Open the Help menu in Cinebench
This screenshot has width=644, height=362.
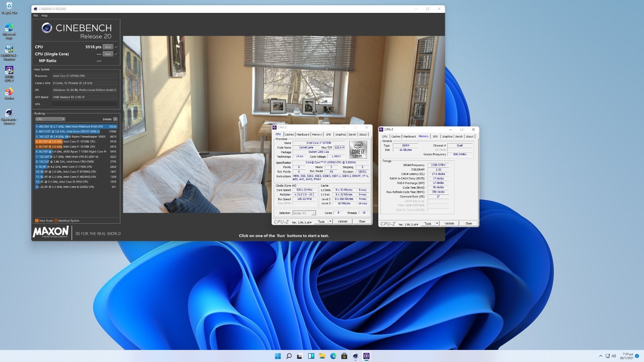(x=44, y=16)
